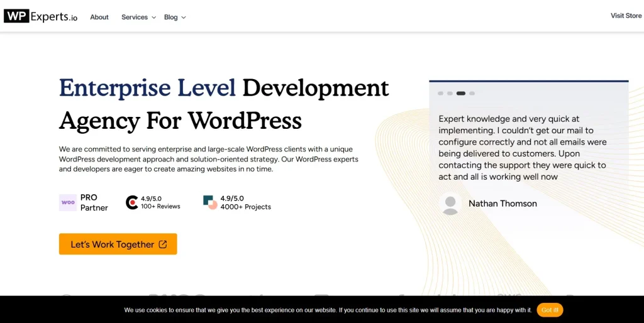Click the Visit Store link
Viewport: 644px width, 323px height.
coord(626,16)
